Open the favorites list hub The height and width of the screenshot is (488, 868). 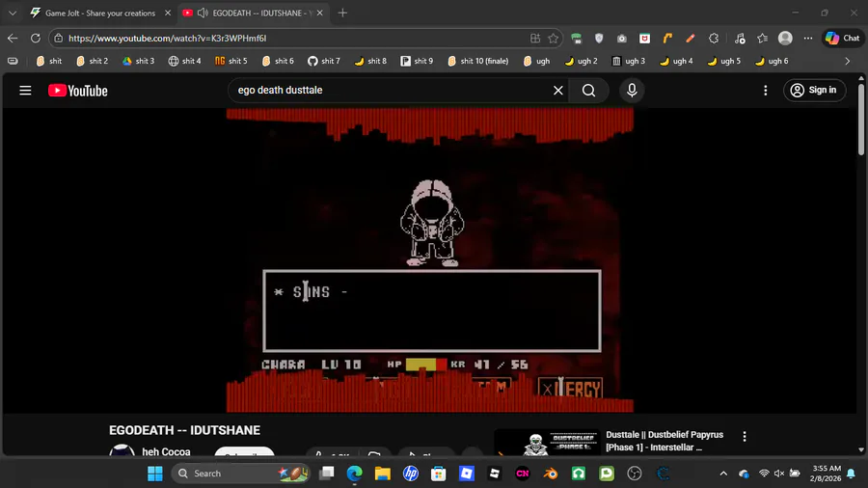pyautogui.click(x=762, y=39)
